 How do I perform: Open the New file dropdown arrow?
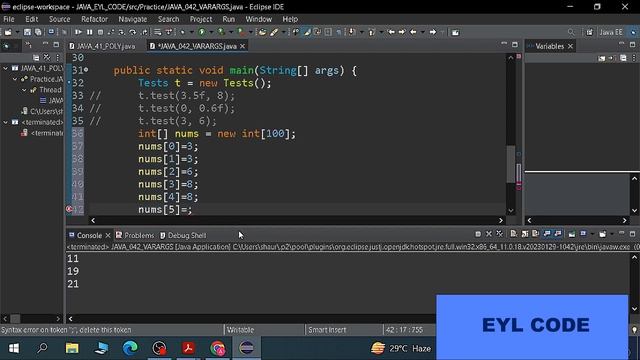(x=17, y=32)
